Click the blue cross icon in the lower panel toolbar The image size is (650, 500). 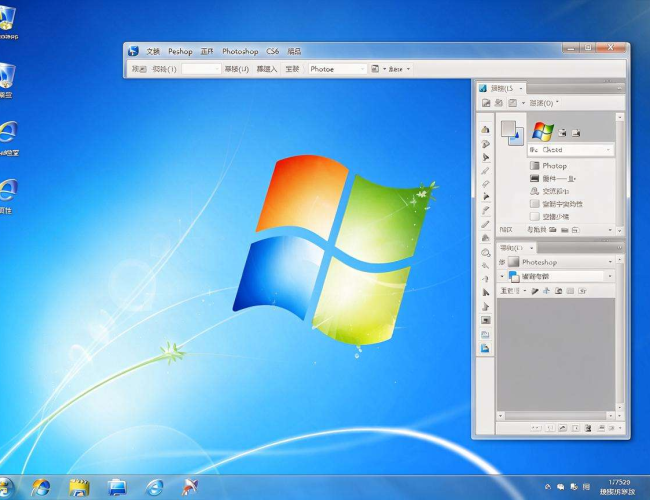click(x=546, y=291)
